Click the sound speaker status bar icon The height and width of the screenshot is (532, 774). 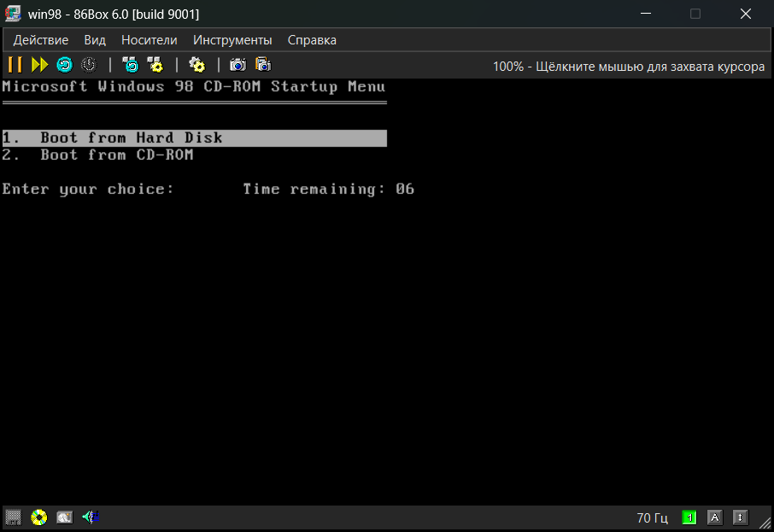point(91,517)
